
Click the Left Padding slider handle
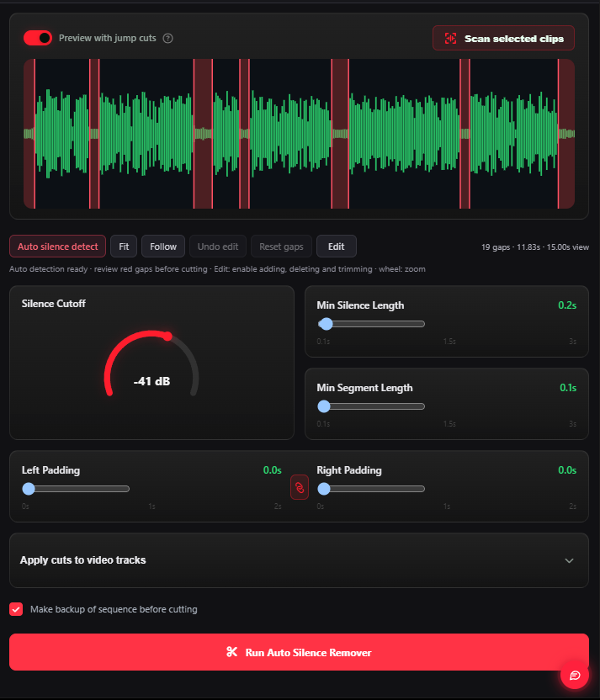pos(29,489)
